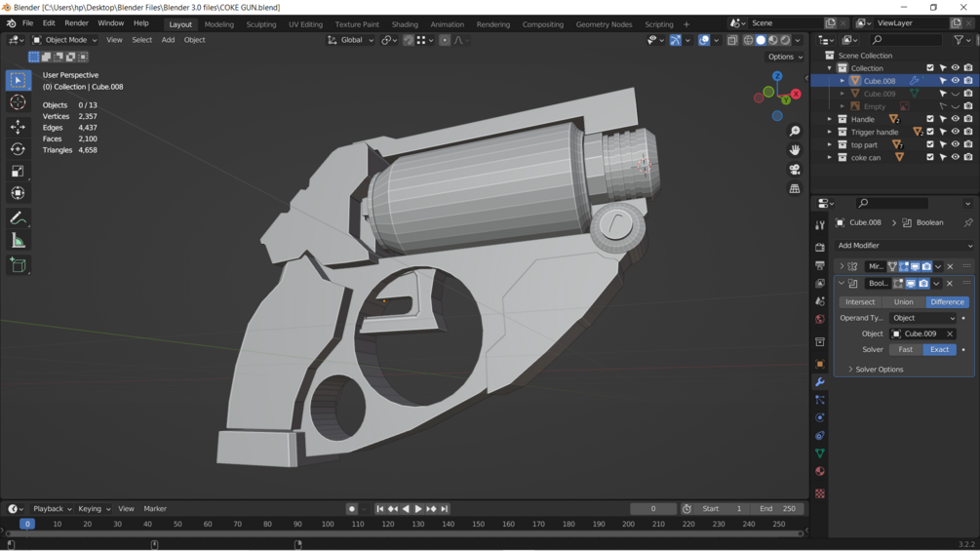Image resolution: width=980 pixels, height=551 pixels.
Task: Choose the Fast solver
Action: [906, 350]
